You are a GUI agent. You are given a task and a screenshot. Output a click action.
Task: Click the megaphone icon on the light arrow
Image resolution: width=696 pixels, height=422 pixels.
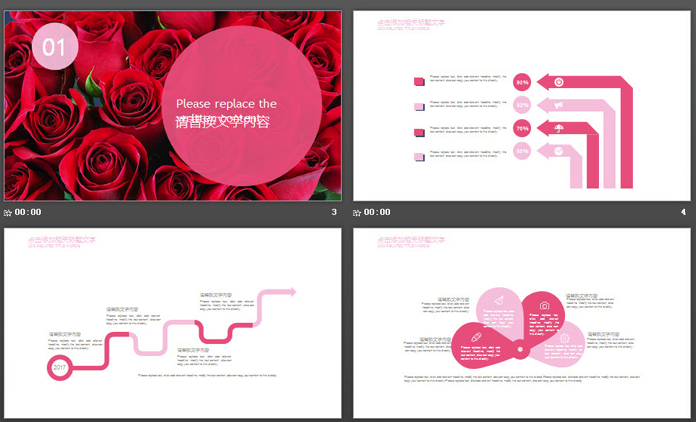tap(558, 105)
